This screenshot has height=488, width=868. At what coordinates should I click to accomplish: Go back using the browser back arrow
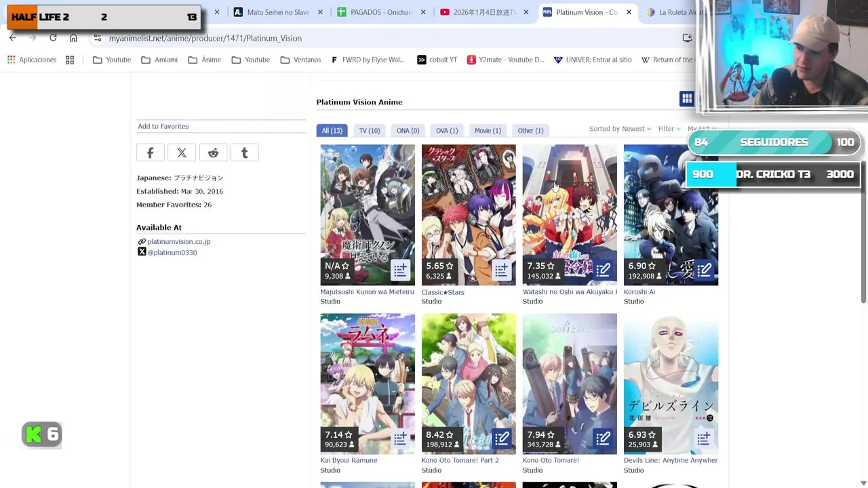[x=12, y=38]
